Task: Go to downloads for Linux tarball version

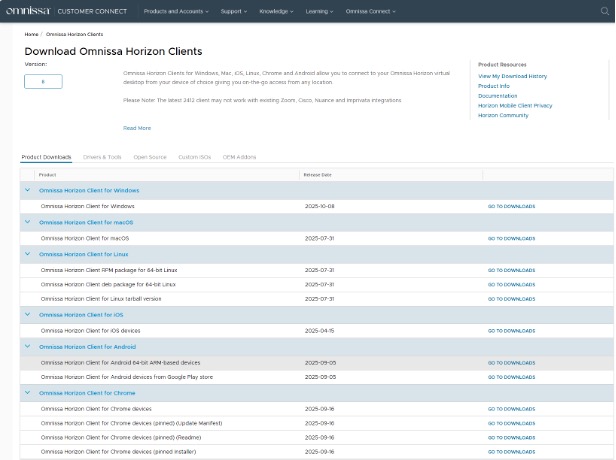Action: tap(511, 299)
